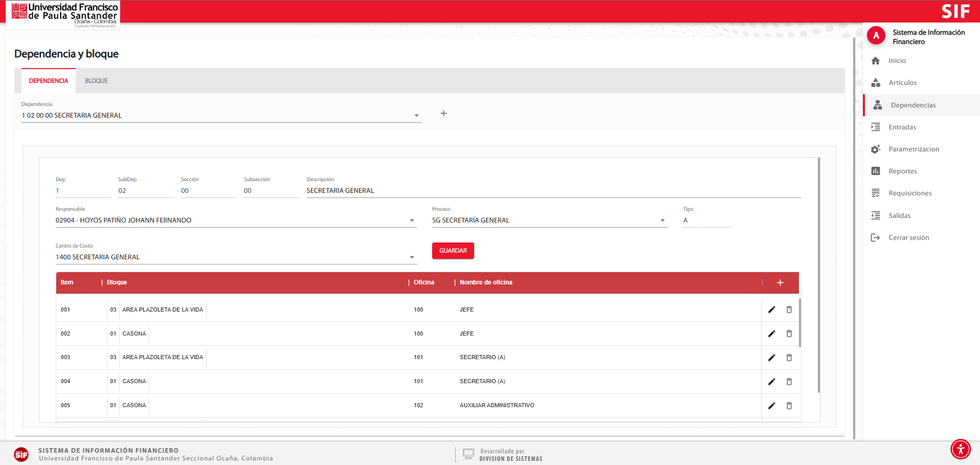
Task: Switch to the DEPENDENCIA tab
Action: point(49,81)
